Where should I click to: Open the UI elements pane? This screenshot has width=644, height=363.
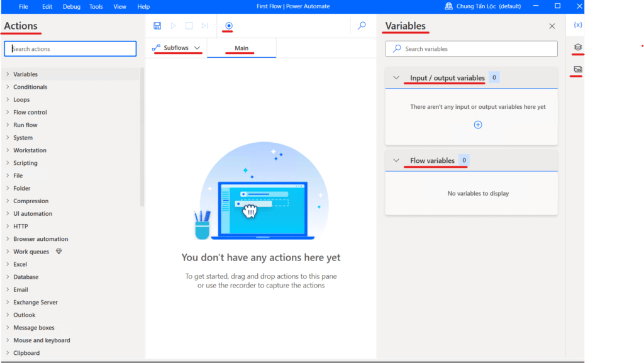(x=578, y=47)
